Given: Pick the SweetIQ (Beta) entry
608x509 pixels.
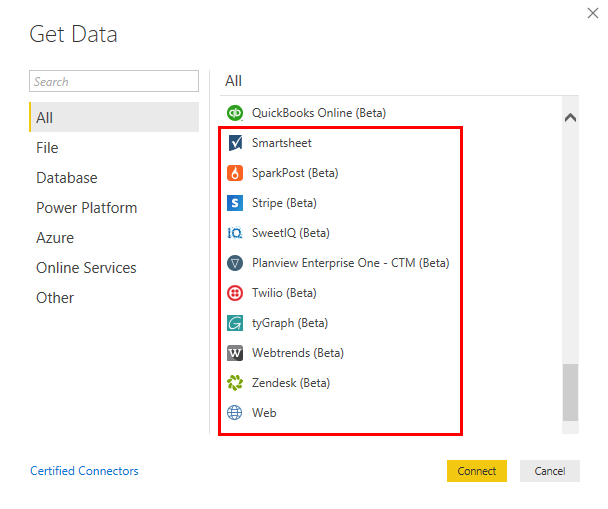Looking at the screenshot, I should (x=291, y=233).
